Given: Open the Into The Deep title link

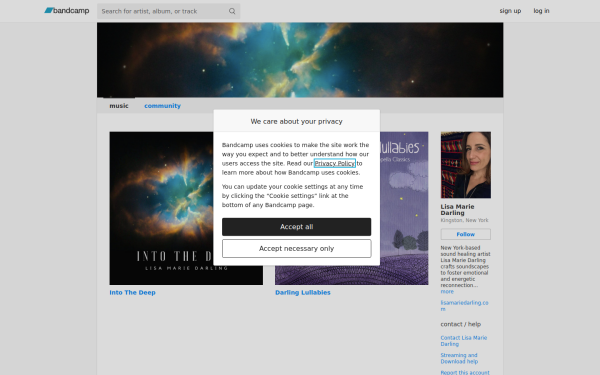Looking at the screenshot, I should pyautogui.click(x=132, y=292).
